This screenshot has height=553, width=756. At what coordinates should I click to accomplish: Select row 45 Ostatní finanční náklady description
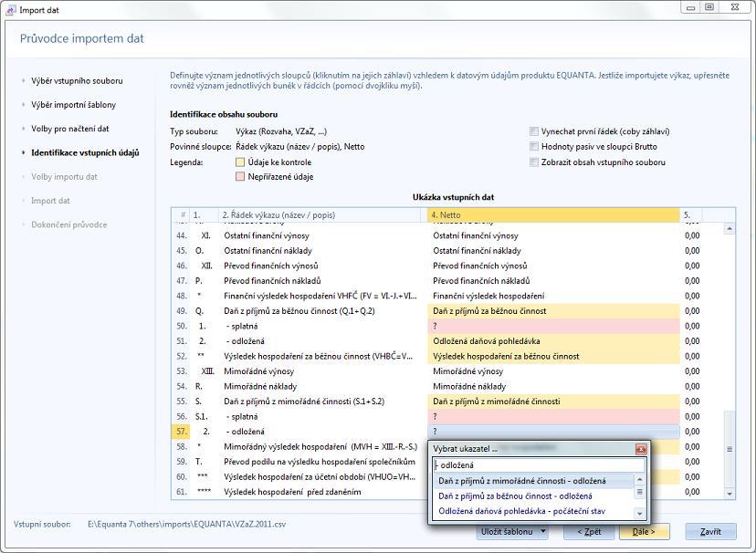(x=268, y=250)
